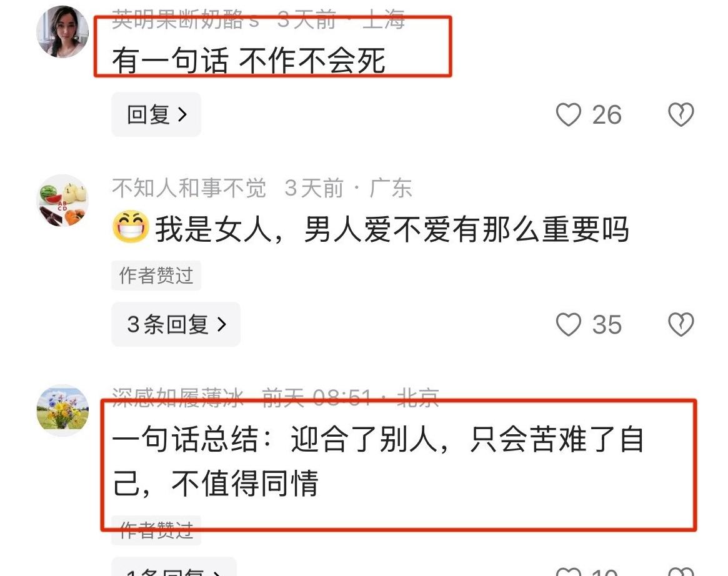Tap broken heart icon at bottom right
This screenshot has width=728, height=576.
coord(681,572)
